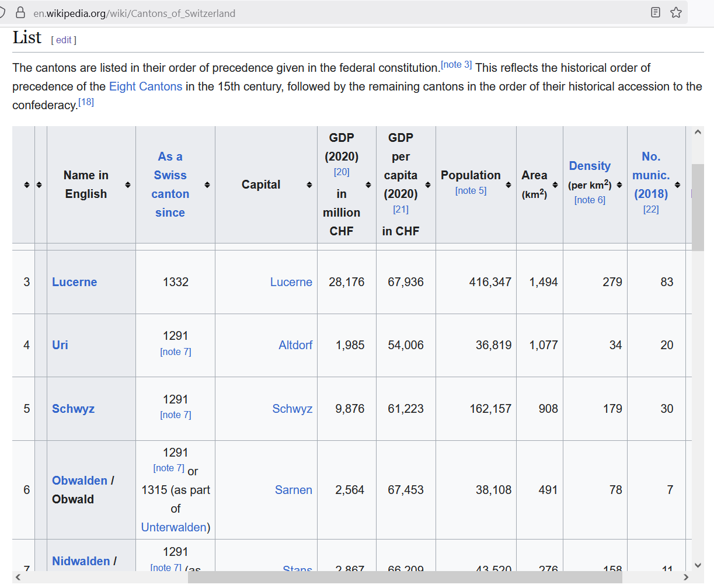Viewport: 714px width, 588px height.
Task: Click the site security padlock icon
Action: (x=20, y=13)
